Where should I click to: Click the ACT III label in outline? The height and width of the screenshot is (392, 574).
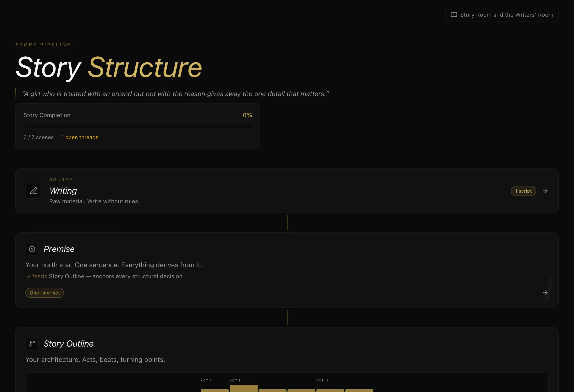[323, 380]
